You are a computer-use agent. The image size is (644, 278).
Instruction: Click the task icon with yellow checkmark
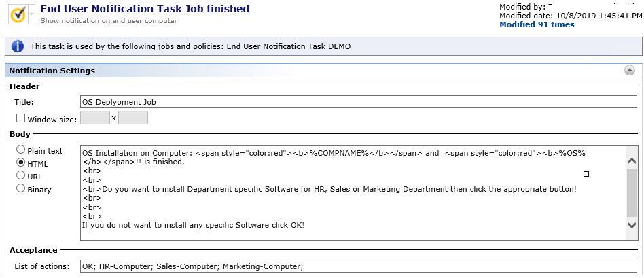click(18, 14)
